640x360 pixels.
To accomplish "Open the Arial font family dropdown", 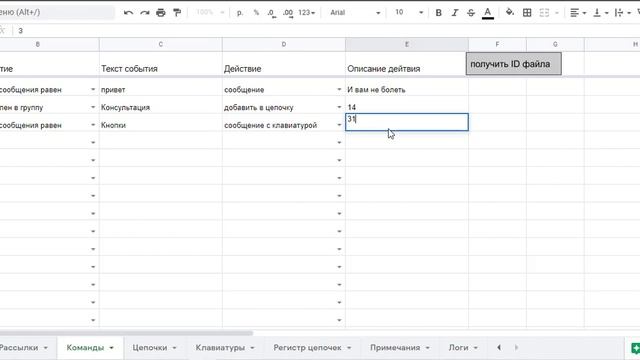I will click(355, 13).
